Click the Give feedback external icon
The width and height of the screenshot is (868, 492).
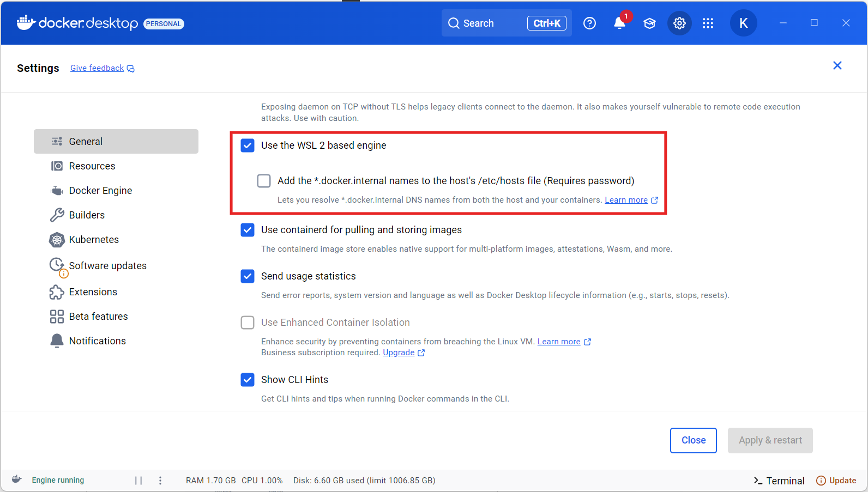(131, 69)
